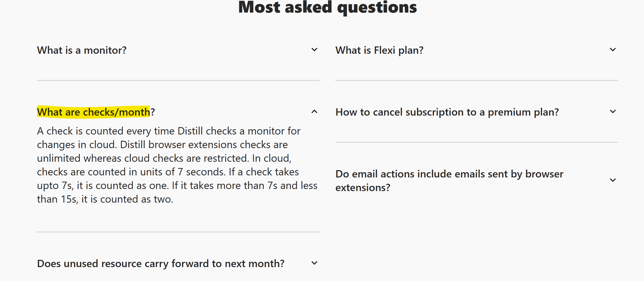Expand the "What is Flexi plan?" question title
Viewport: 644px width, 281px height.
pyautogui.click(x=379, y=50)
